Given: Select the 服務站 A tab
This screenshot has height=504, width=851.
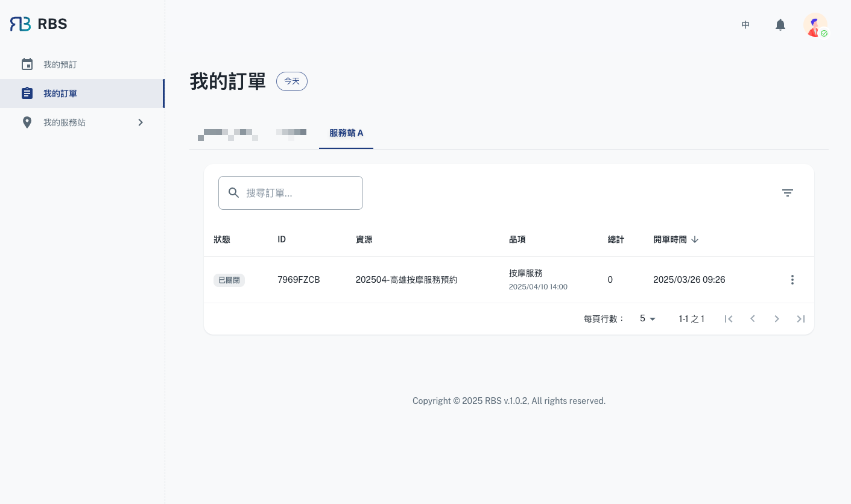Looking at the screenshot, I should click(346, 133).
